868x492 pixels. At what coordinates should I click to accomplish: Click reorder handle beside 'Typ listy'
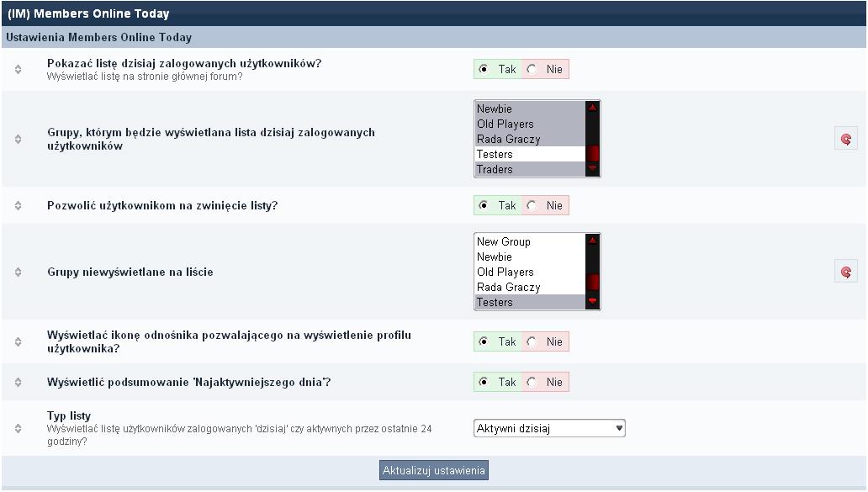pos(19,429)
